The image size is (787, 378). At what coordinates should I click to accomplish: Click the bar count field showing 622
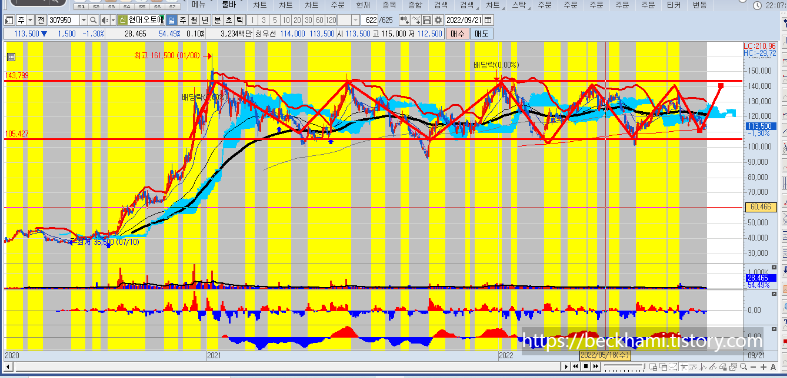[369, 21]
